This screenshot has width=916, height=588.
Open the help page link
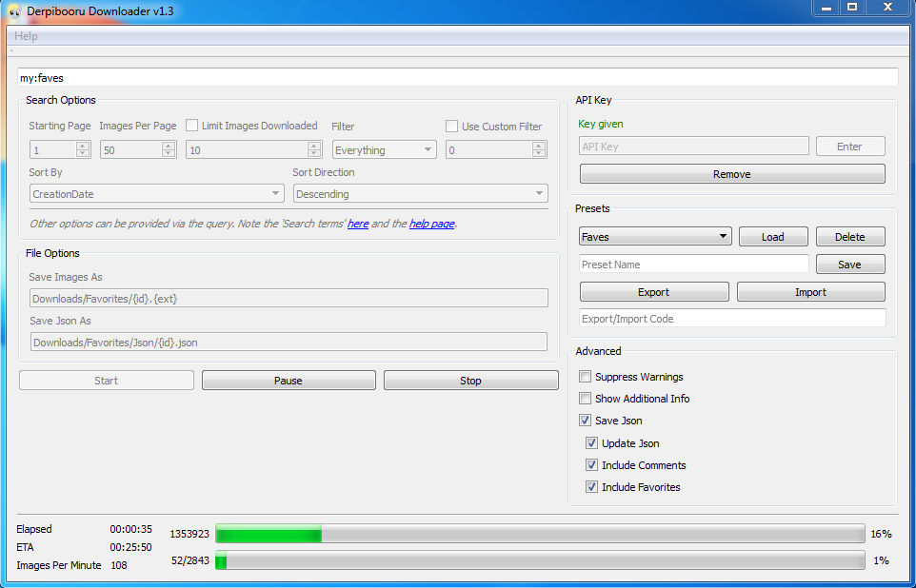431,224
